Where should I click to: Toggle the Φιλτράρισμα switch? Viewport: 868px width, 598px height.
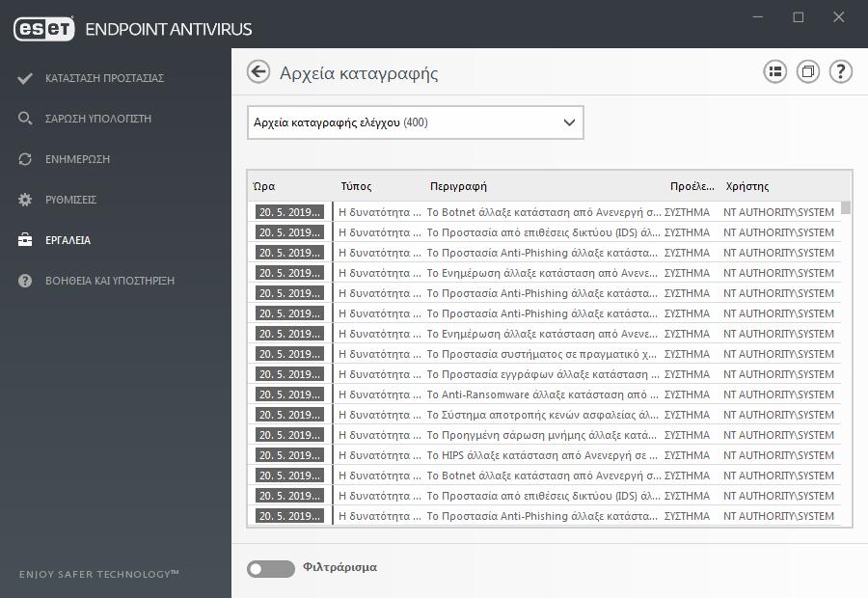click(271, 569)
